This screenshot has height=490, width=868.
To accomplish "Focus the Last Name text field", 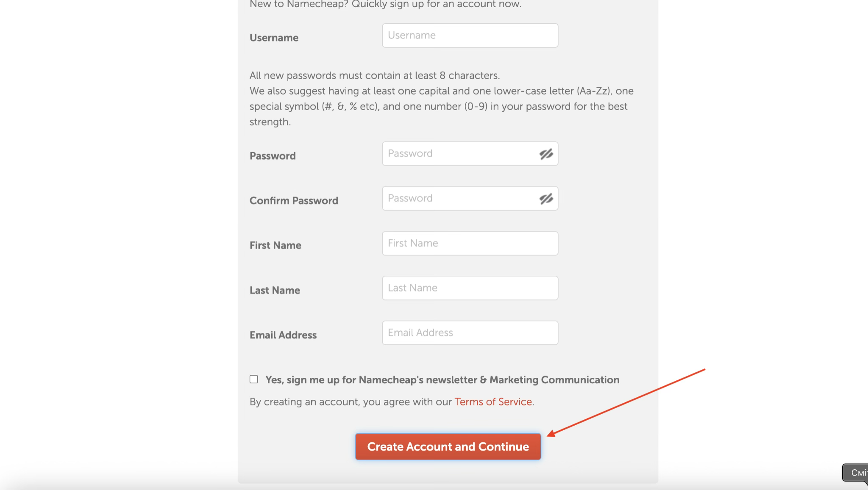I will (x=470, y=288).
